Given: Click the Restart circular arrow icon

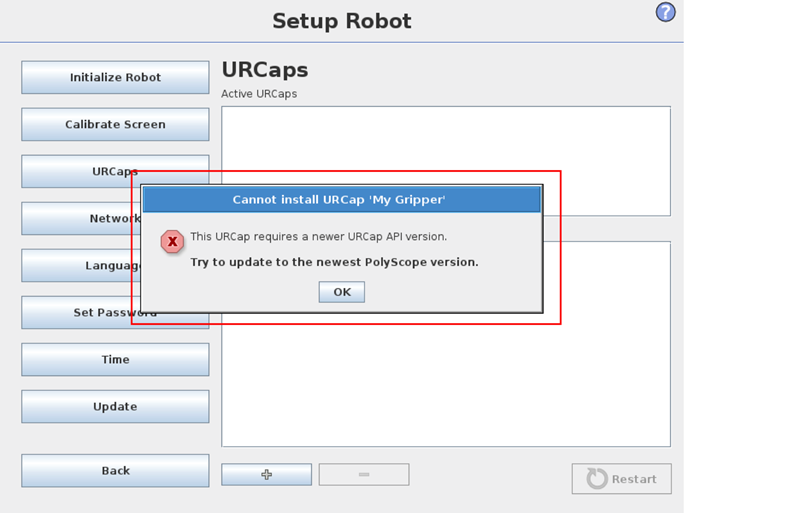Looking at the screenshot, I should [596, 479].
